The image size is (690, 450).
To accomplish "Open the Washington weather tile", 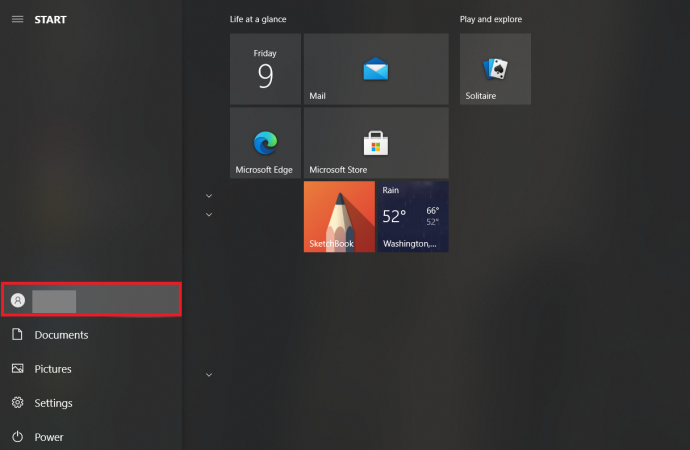I will point(413,217).
